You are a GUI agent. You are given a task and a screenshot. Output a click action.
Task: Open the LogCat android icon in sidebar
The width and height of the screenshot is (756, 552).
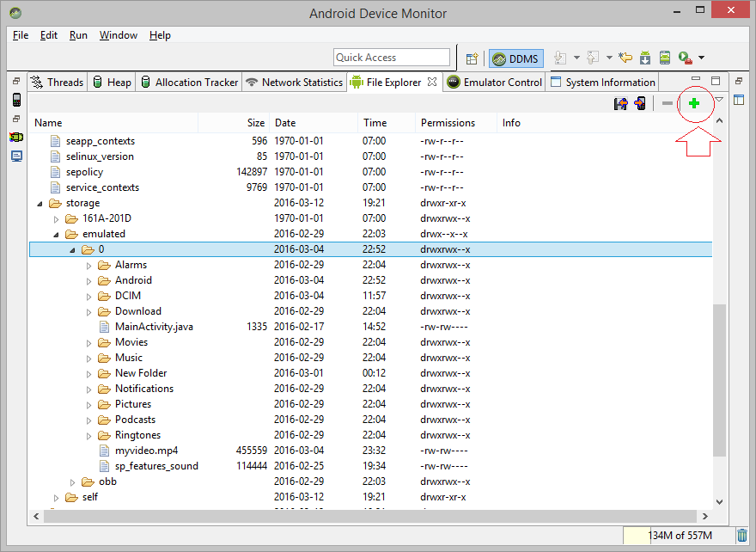click(x=16, y=138)
